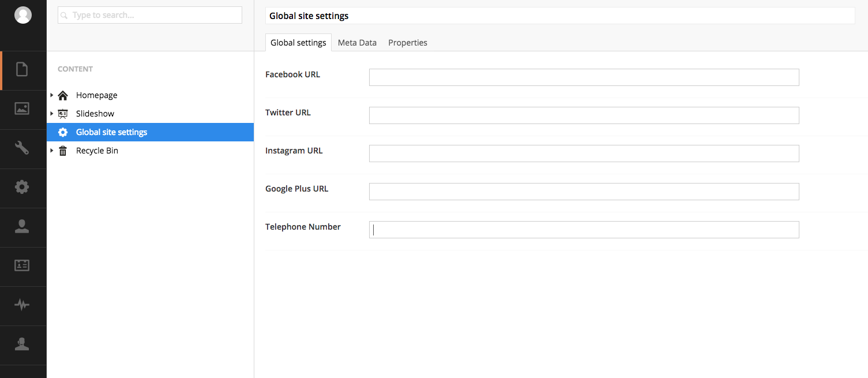The height and width of the screenshot is (378, 868).
Task: Click the Facebook URL input field
Action: pyautogui.click(x=584, y=77)
